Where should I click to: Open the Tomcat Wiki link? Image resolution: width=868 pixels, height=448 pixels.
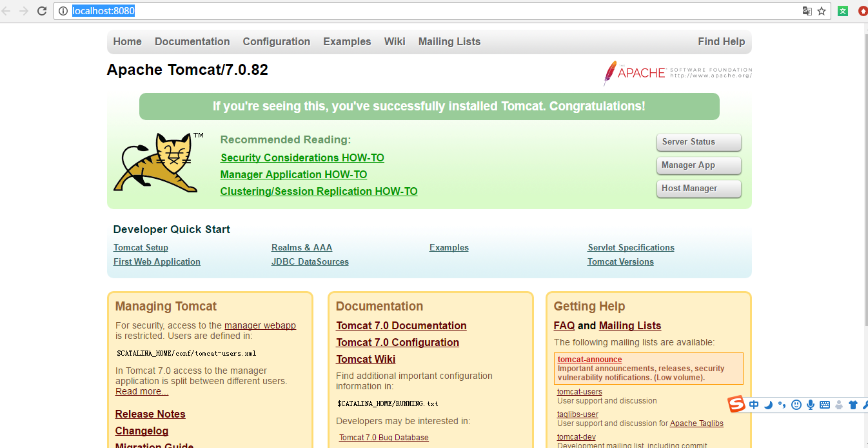[366, 359]
